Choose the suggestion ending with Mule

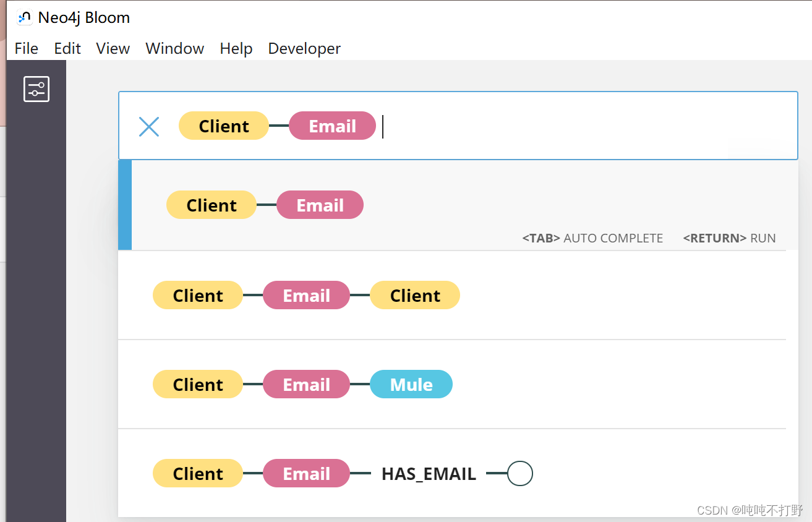(452, 385)
